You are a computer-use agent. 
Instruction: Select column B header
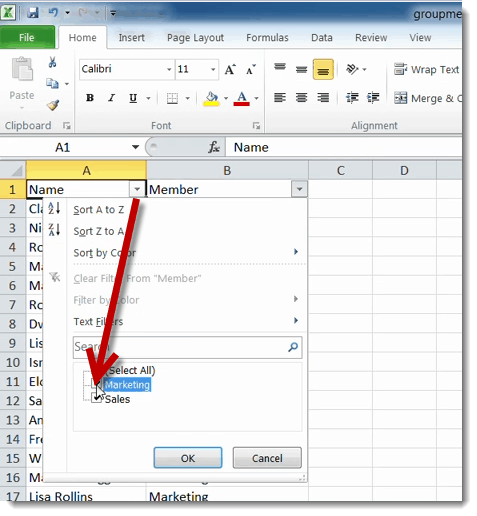pyautogui.click(x=227, y=170)
